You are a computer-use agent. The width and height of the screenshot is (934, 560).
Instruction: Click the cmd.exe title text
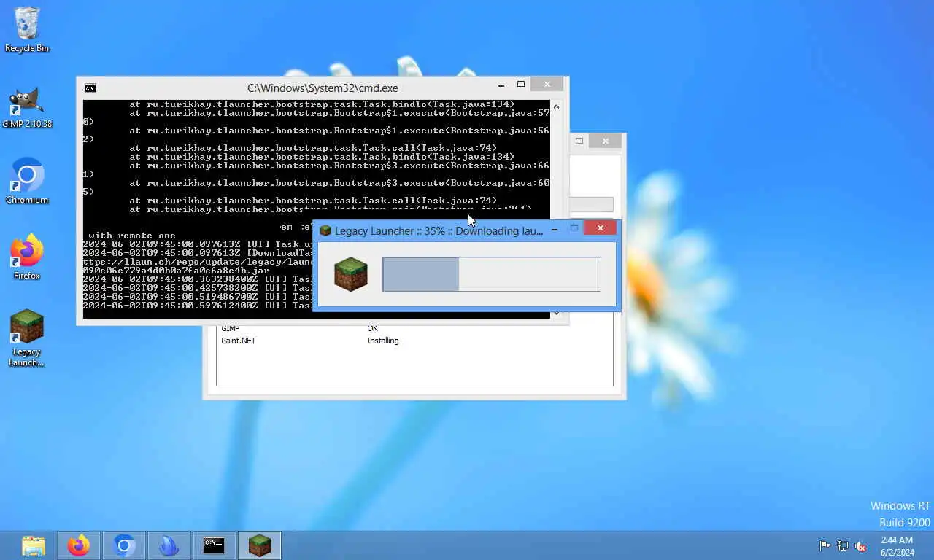323,88
